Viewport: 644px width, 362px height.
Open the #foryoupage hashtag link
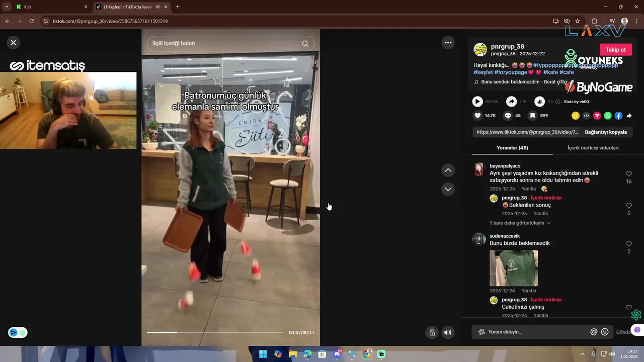pyautogui.click(x=511, y=72)
